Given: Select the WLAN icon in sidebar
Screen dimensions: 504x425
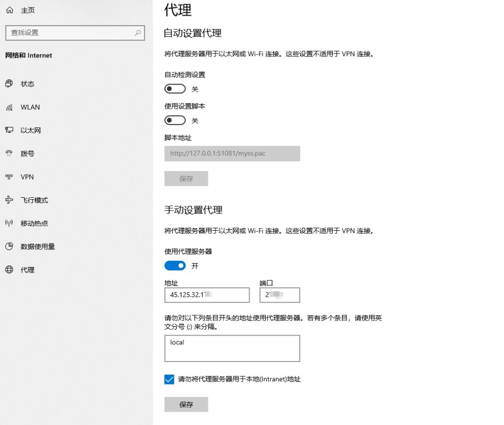Looking at the screenshot, I should click(x=9, y=107).
